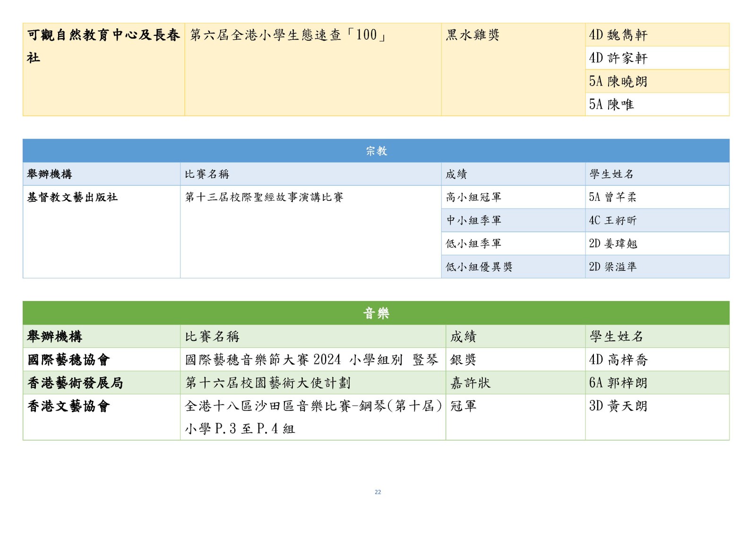
Task: Click student name 3D 黃天朗
Action: click(x=618, y=406)
